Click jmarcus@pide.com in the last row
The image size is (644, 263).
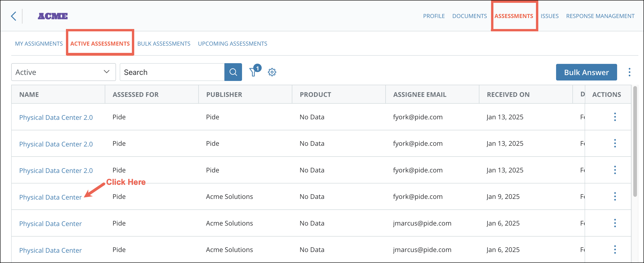pyautogui.click(x=422, y=250)
